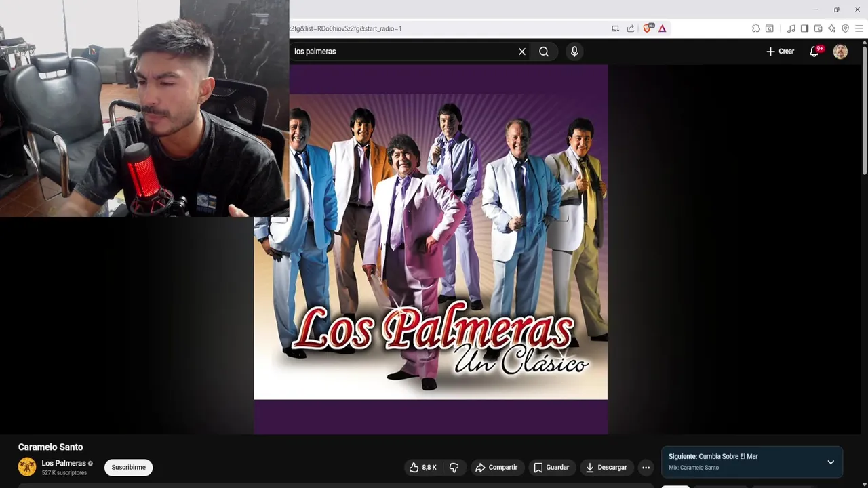
Task: Open Los Palmeras channel avatar
Action: click(27, 467)
